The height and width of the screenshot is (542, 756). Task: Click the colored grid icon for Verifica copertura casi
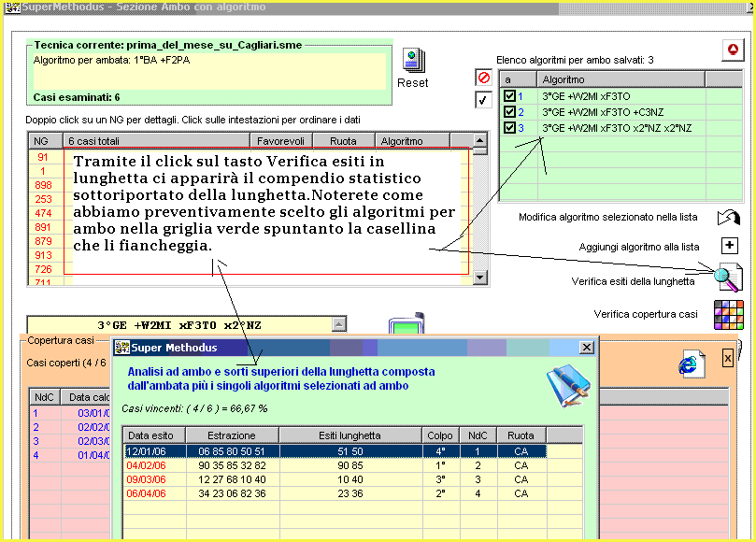[x=729, y=315]
